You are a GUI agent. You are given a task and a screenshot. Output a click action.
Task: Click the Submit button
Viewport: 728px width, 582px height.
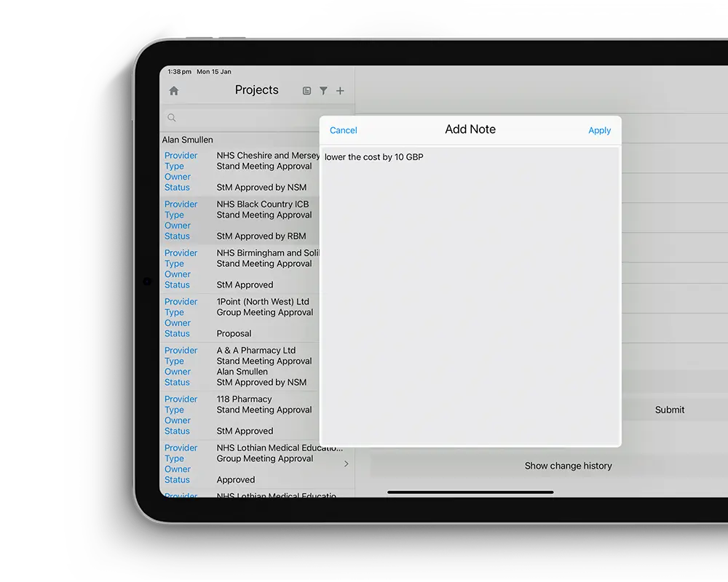click(x=670, y=410)
